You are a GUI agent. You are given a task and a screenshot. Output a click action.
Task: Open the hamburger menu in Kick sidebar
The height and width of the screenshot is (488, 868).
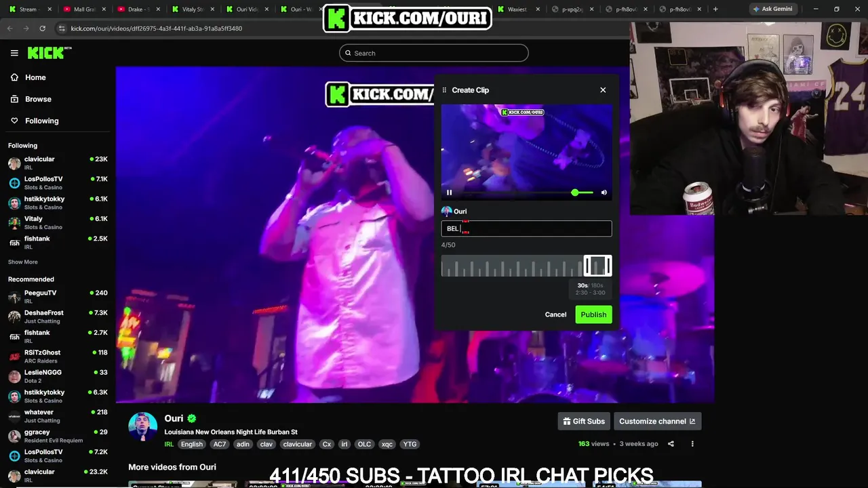click(x=14, y=53)
